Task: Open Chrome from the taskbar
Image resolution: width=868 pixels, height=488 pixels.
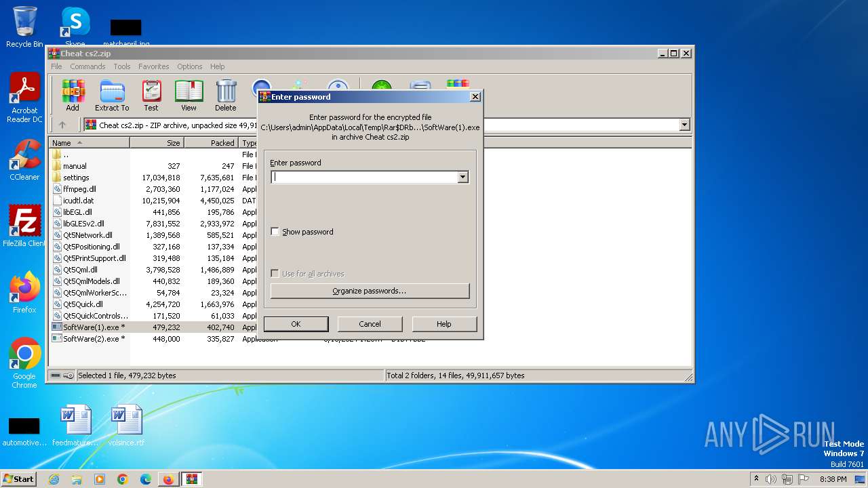Action: pos(123,479)
